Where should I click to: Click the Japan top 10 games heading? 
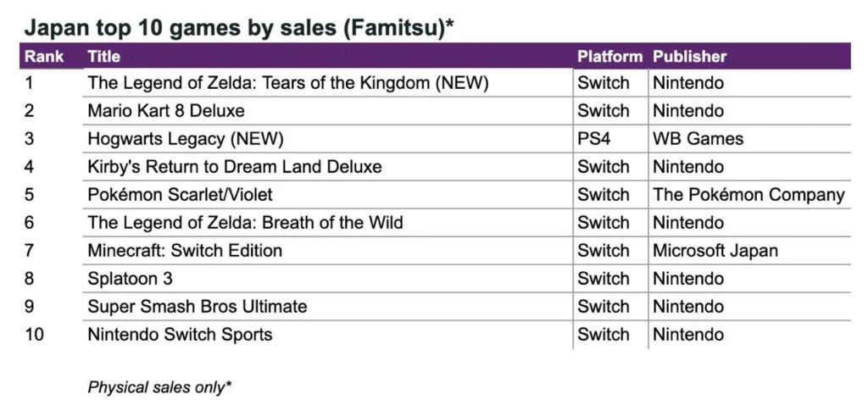[239, 27]
